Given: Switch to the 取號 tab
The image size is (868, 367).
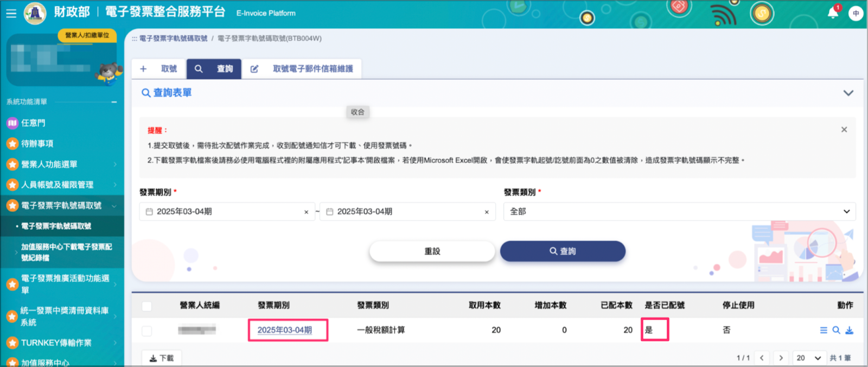Looking at the screenshot, I should click(x=159, y=69).
